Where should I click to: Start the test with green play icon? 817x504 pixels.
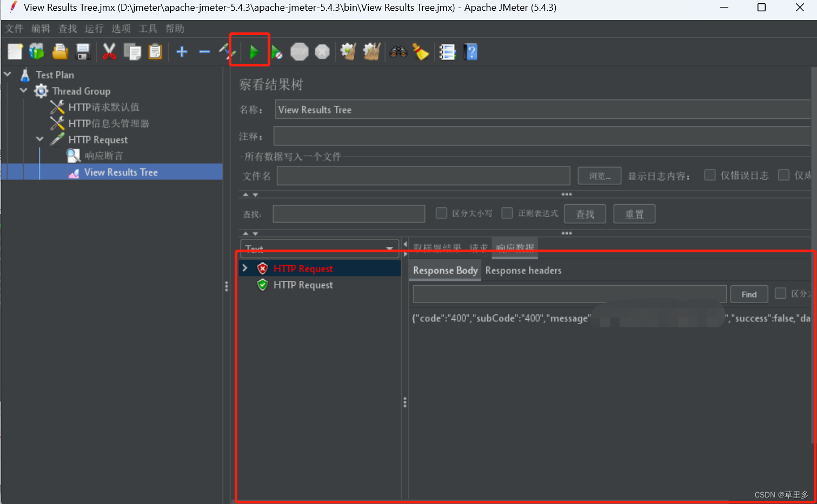point(254,52)
